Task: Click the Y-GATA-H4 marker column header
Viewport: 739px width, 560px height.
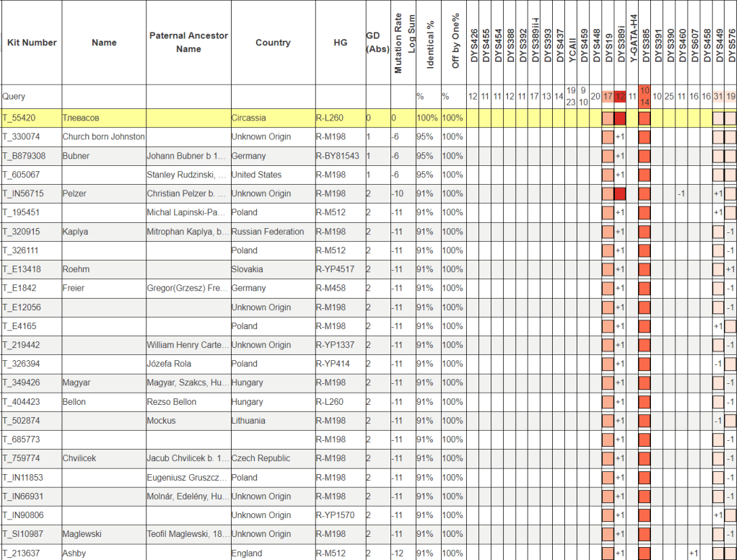Action: (x=633, y=43)
